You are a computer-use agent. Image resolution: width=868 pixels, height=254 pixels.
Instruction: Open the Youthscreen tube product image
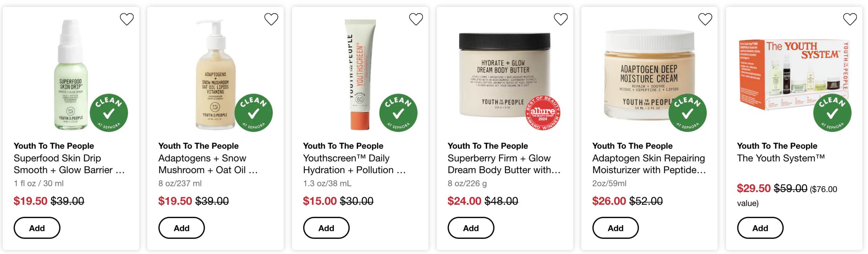360,75
